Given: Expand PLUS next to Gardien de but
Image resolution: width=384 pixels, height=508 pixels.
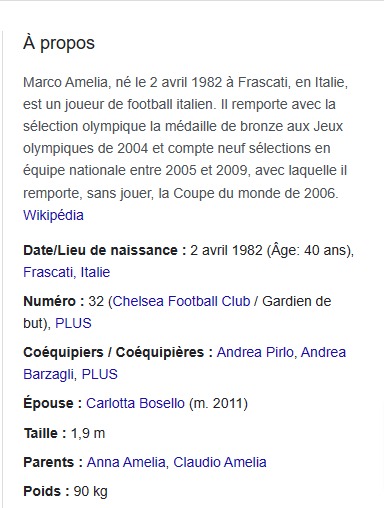Looking at the screenshot, I should [x=73, y=323].
